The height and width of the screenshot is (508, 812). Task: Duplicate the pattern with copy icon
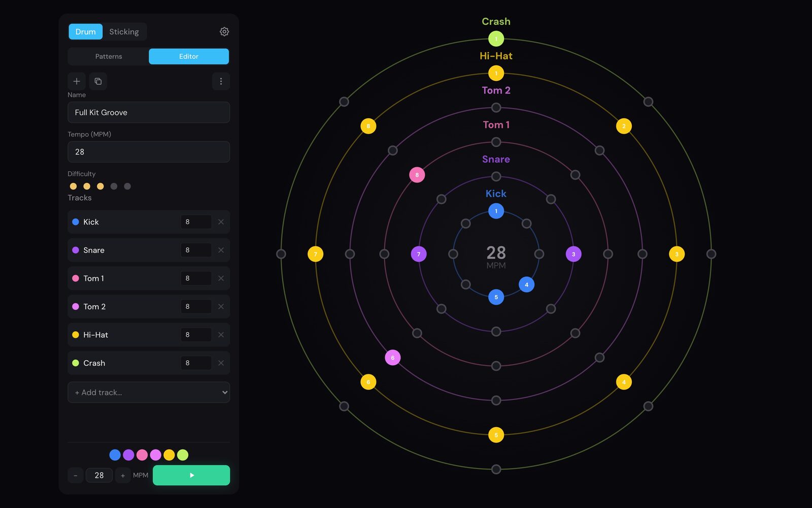coord(98,81)
